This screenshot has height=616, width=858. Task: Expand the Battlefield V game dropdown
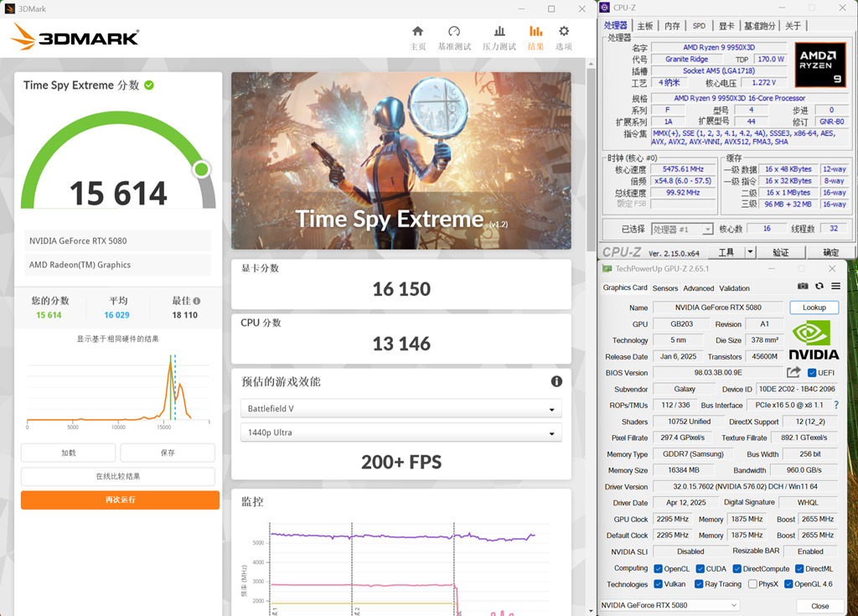click(x=401, y=409)
